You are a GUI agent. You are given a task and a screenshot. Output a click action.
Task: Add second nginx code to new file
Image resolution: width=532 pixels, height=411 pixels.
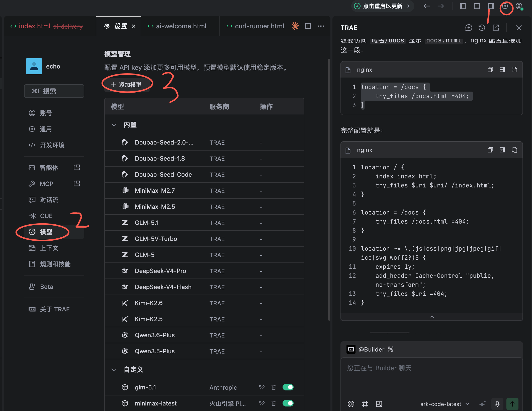coord(514,150)
